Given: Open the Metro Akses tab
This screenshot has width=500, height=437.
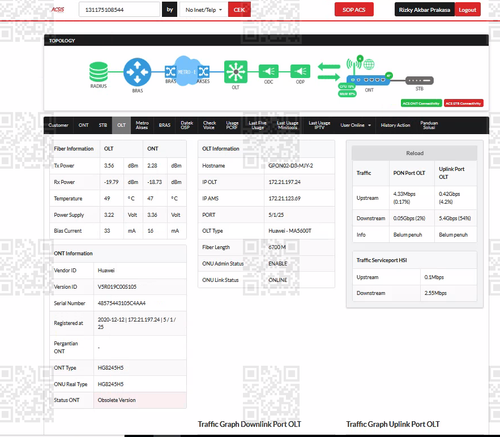Looking at the screenshot, I should point(142,125).
